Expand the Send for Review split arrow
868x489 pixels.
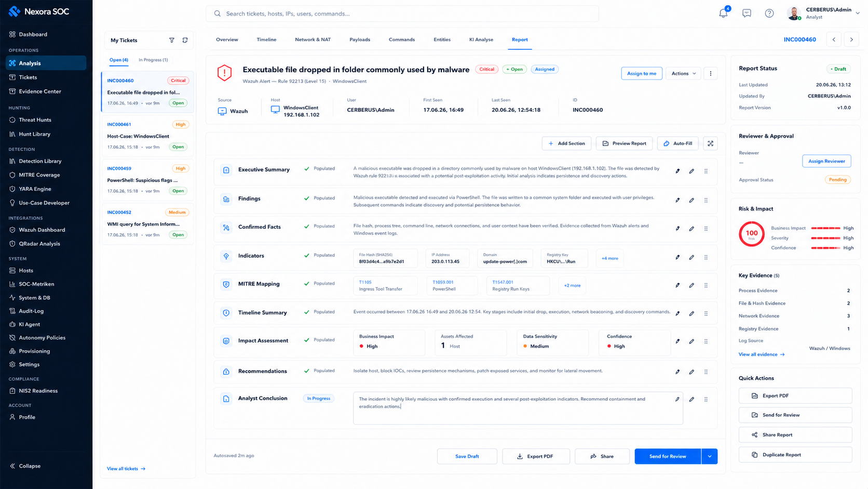point(710,456)
